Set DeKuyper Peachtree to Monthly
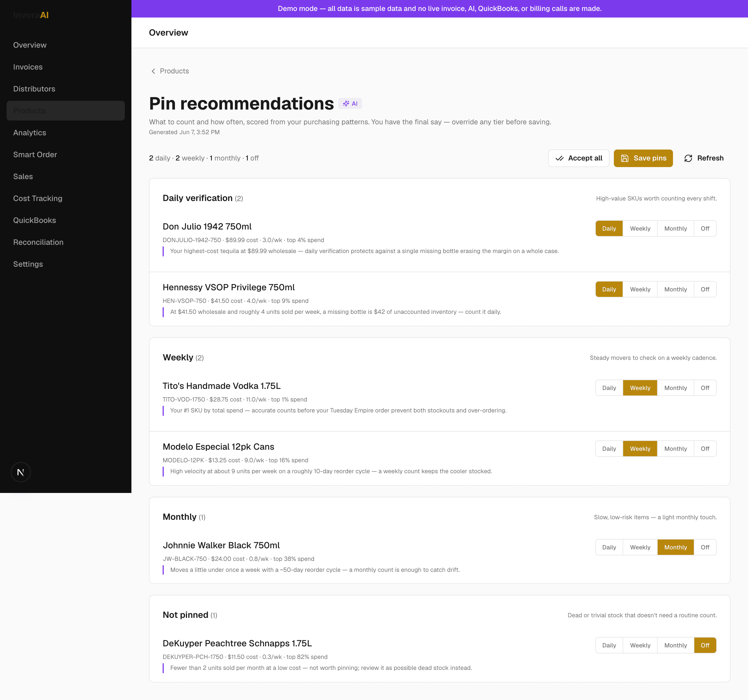The height and width of the screenshot is (700, 748). [x=675, y=646]
